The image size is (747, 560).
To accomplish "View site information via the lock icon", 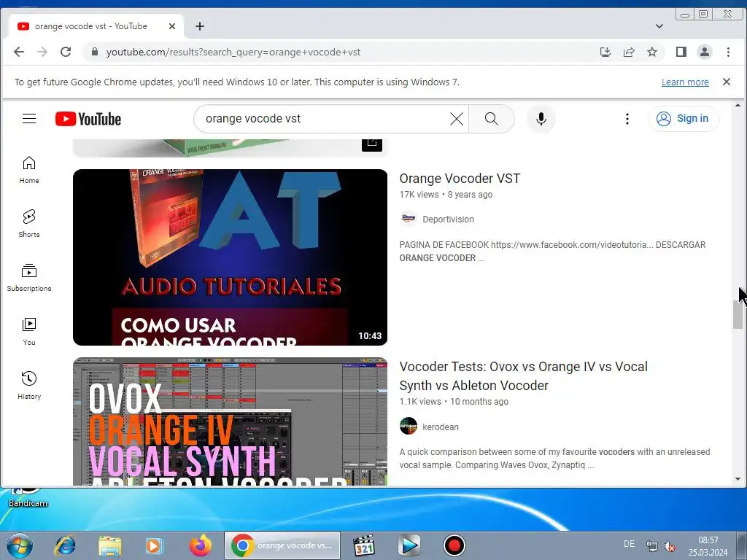I will [95, 52].
